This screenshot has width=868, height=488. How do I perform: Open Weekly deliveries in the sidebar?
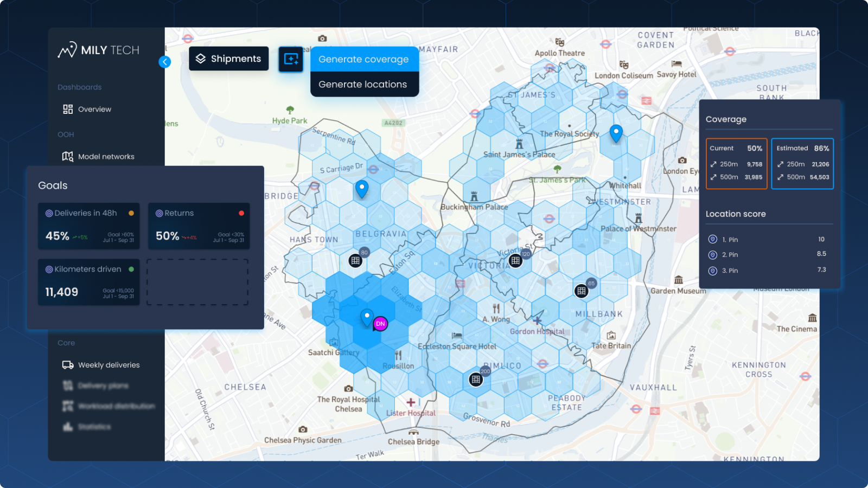coord(101,365)
